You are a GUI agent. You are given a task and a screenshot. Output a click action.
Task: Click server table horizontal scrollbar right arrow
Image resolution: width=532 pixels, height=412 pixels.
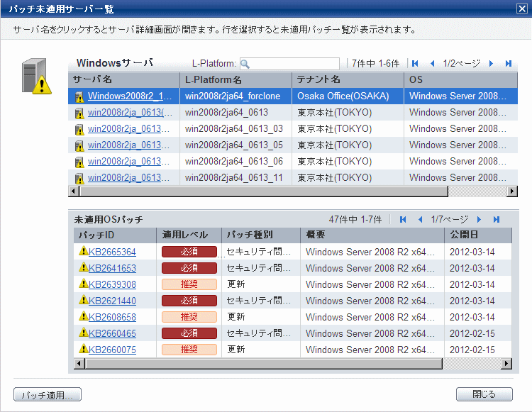coord(512,191)
